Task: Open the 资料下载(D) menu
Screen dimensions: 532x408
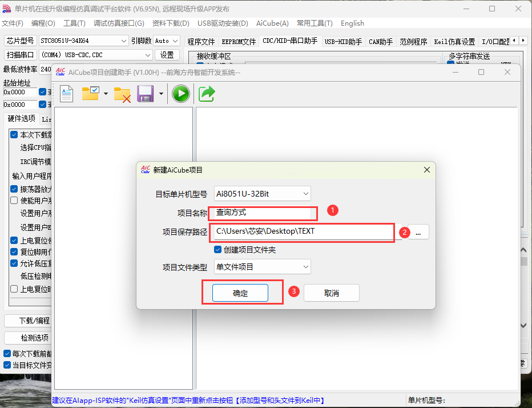Action: (171, 23)
